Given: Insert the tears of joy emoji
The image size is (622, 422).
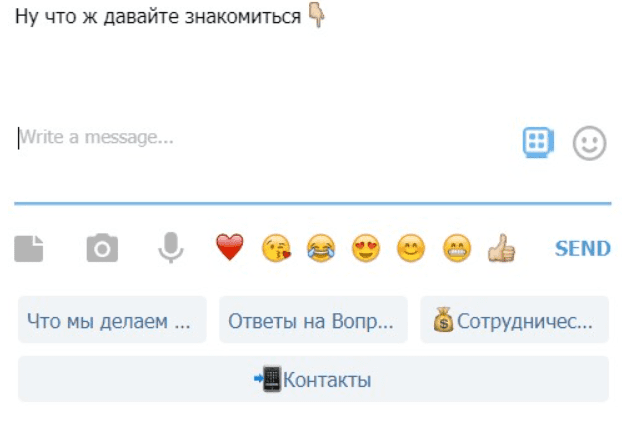Looking at the screenshot, I should pos(321,248).
